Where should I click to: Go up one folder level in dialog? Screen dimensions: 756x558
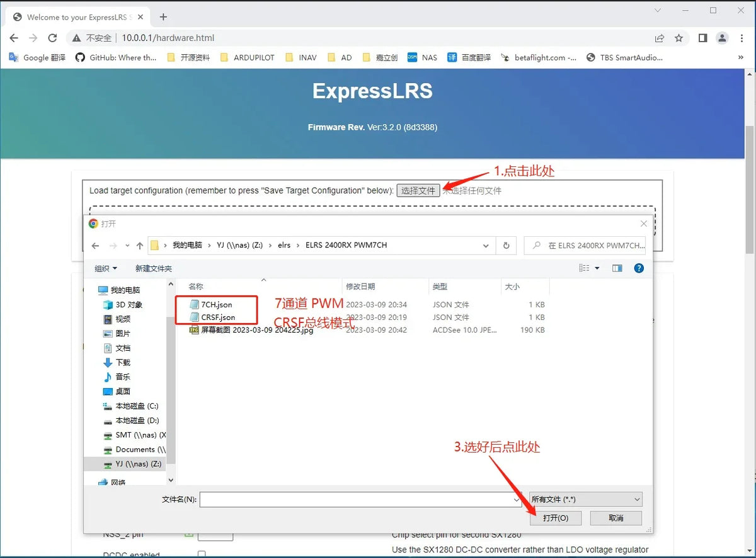[x=140, y=246]
